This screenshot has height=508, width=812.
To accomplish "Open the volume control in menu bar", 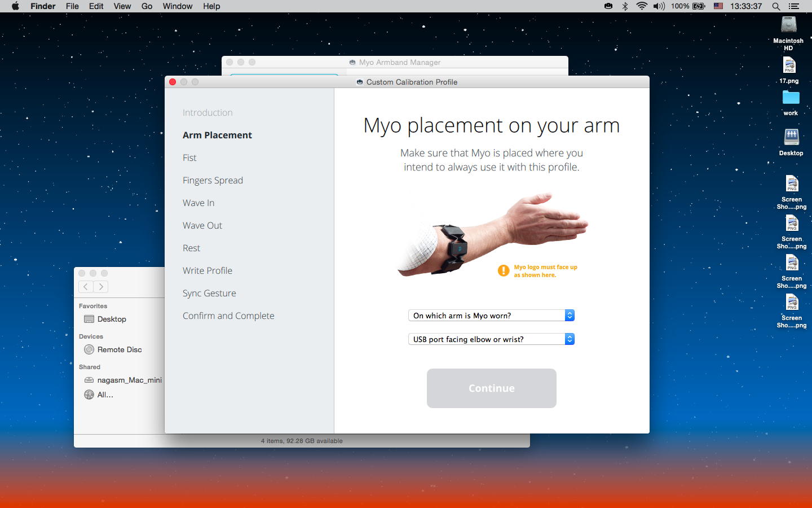I will click(x=659, y=6).
